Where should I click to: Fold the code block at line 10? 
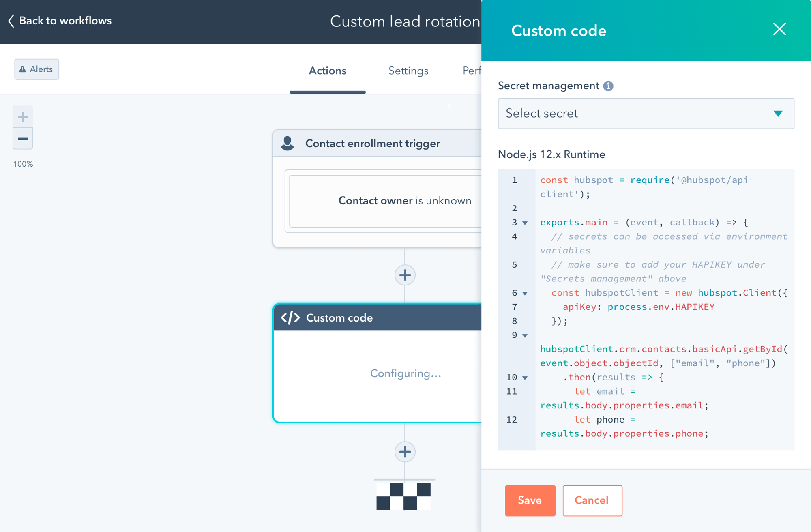[x=525, y=378]
